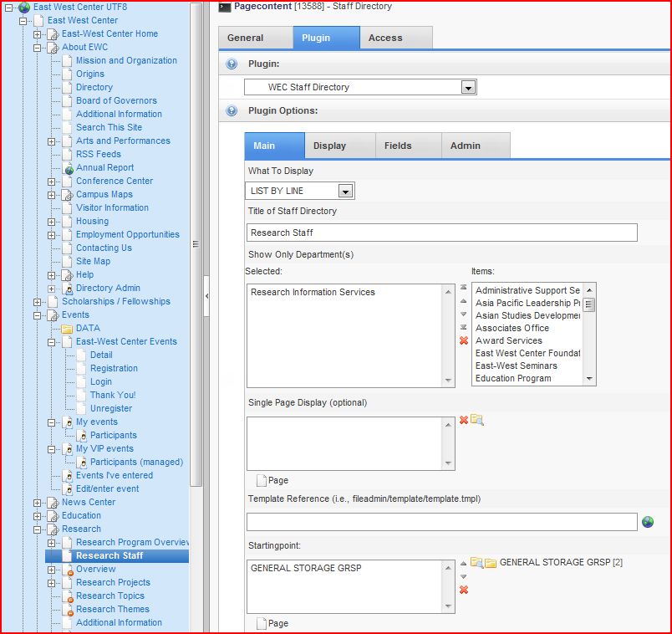The width and height of the screenshot is (672, 634).
Task: Click the Template Reference input field
Action: pyautogui.click(x=442, y=522)
